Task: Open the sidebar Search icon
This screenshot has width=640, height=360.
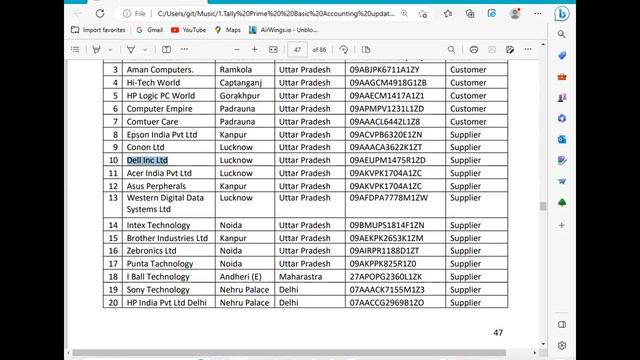Action: coord(562,34)
